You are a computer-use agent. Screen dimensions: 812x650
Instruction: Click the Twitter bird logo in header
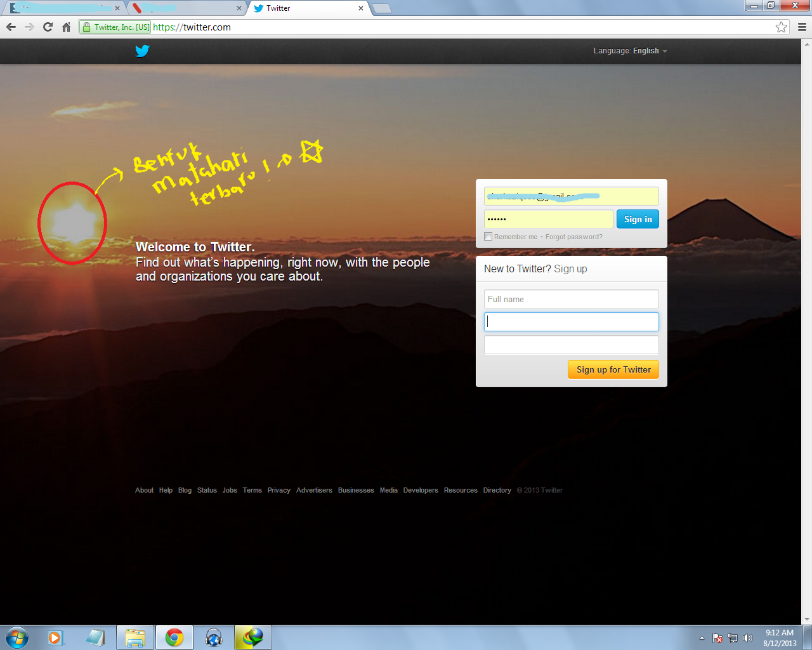tap(142, 51)
